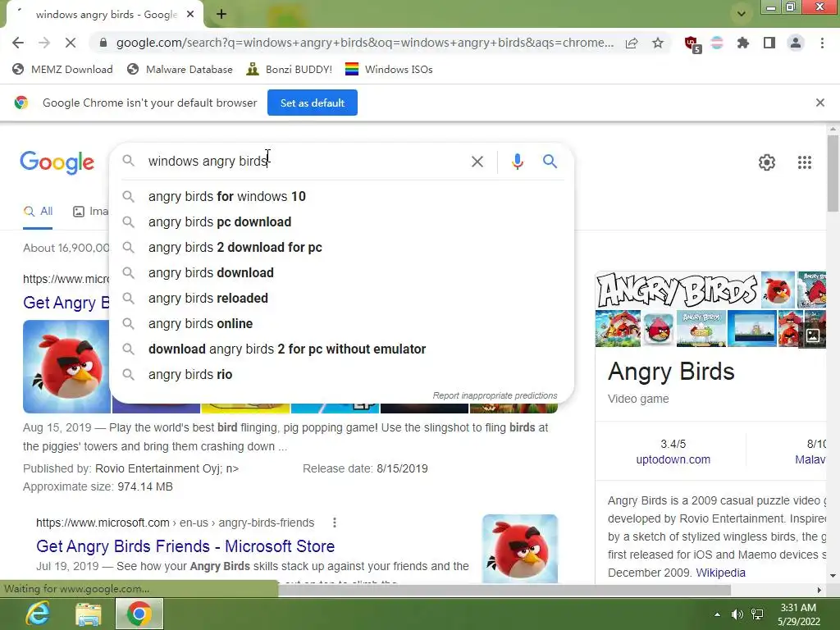The height and width of the screenshot is (630, 840).
Task: Click the Angry Birds logo image in panel
Action: pyautogui.click(x=677, y=290)
